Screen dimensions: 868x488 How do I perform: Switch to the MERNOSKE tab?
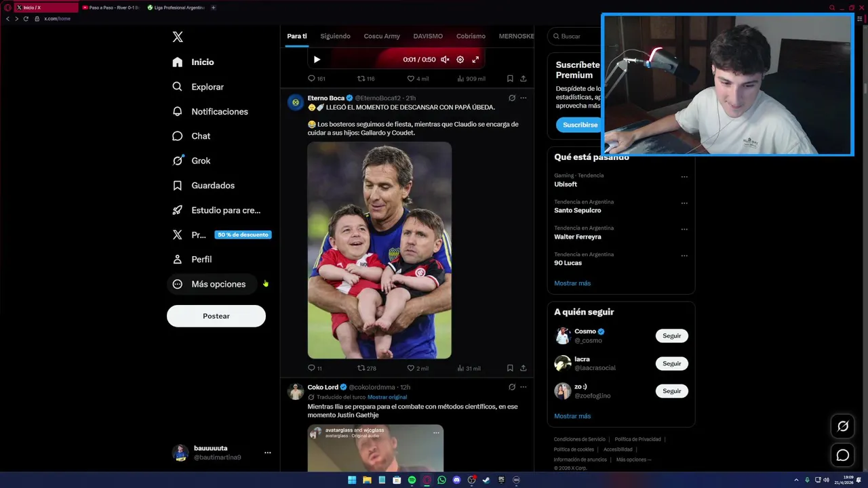[x=516, y=36]
